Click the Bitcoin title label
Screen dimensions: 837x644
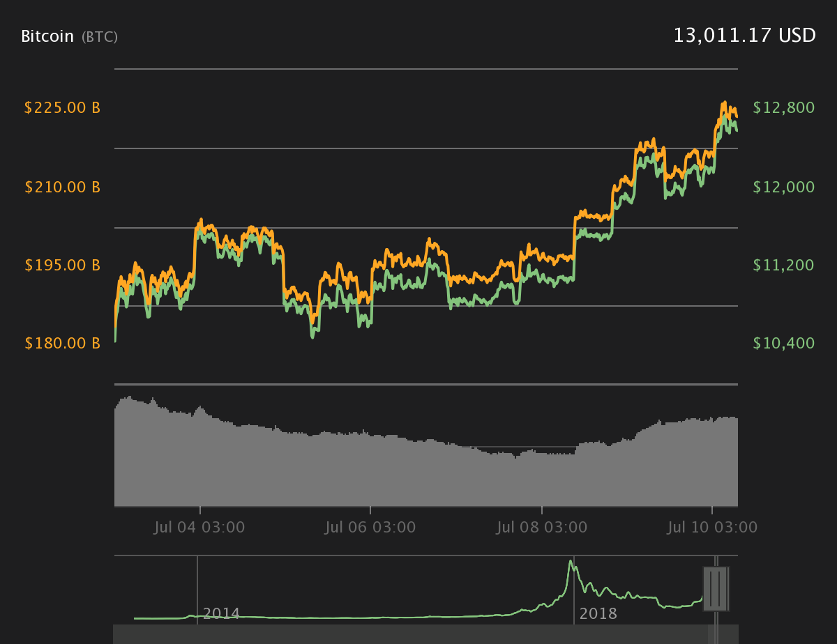[x=47, y=36]
